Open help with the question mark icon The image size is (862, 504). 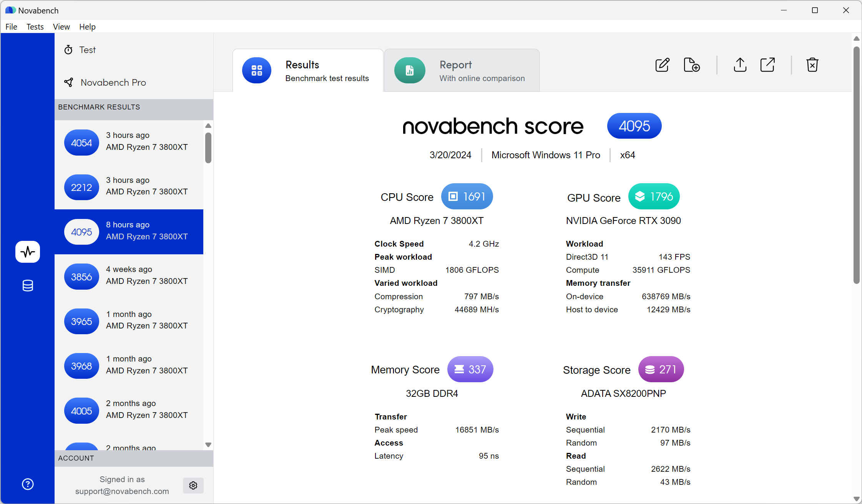28,484
